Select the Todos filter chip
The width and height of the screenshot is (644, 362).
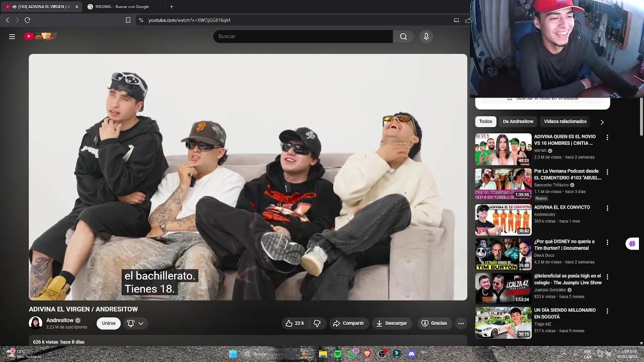486,121
